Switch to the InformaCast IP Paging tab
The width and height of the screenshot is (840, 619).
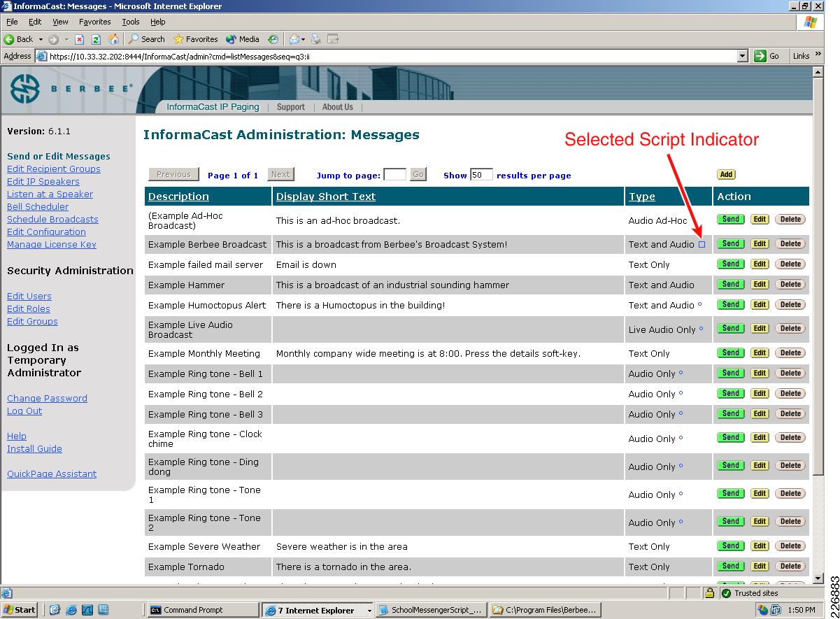tap(213, 107)
